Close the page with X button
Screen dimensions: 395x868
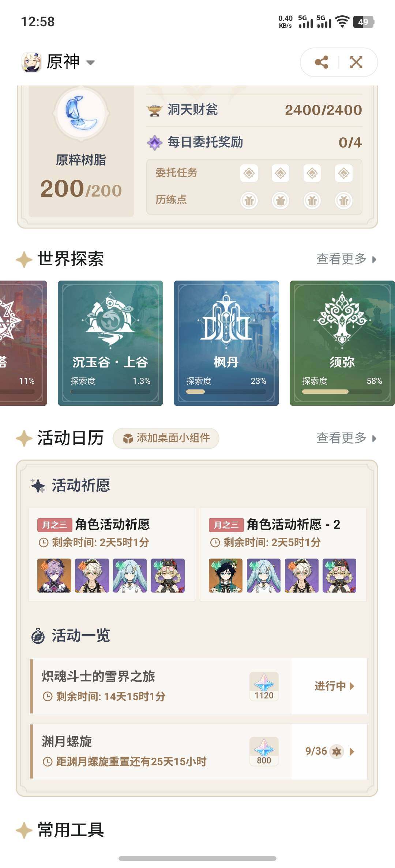[x=356, y=62]
